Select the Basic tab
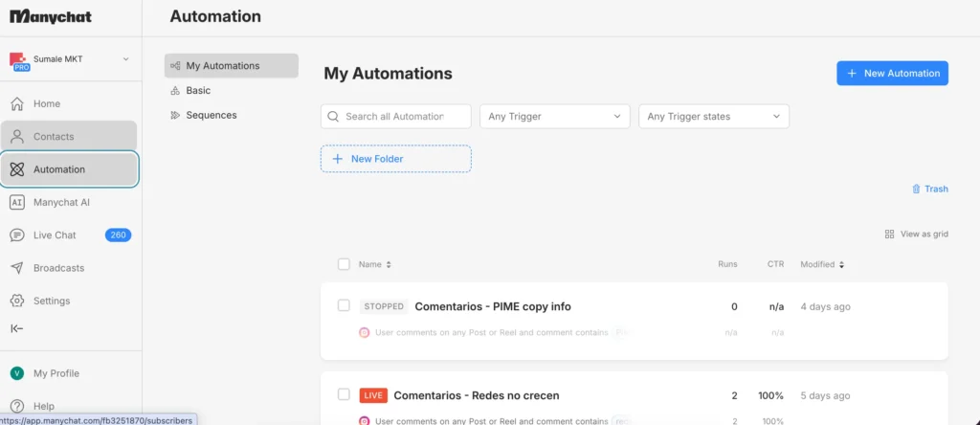Viewport: 980px width, 425px height. (232, 91)
